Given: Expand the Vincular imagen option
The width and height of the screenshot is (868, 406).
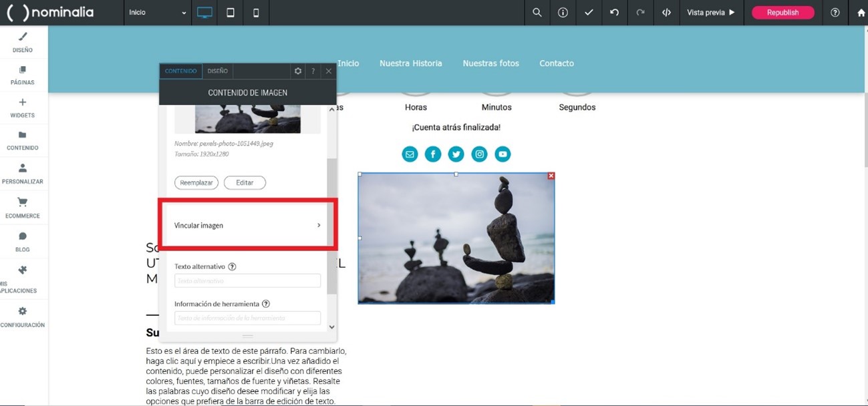Looking at the screenshot, I should tap(247, 226).
